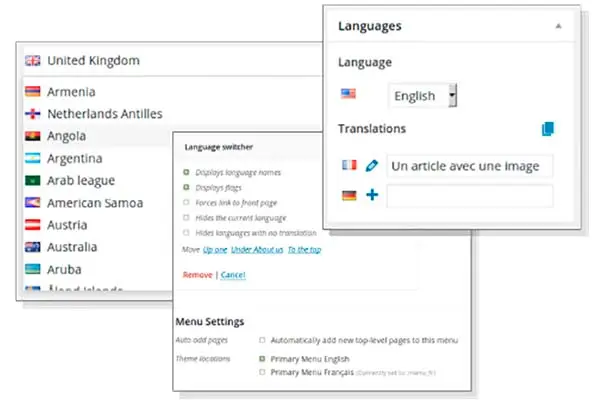Click the Arab league flag icon
The height and width of the screenshot is (400, 600).
point(33,180)
